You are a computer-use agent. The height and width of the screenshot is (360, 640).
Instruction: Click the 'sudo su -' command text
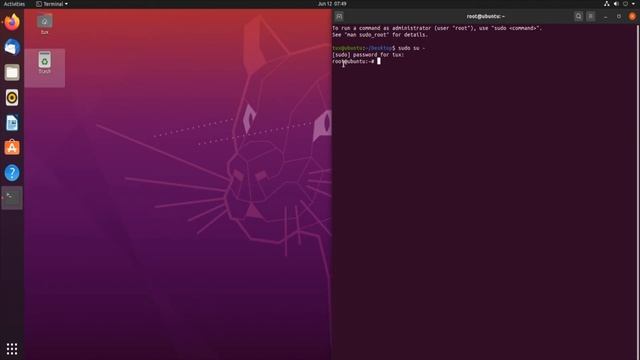pyautogui.click(x=411, y=48)
